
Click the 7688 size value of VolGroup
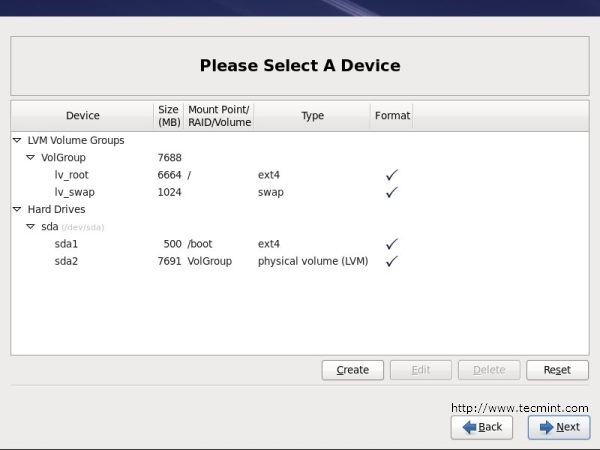point(170,158)
